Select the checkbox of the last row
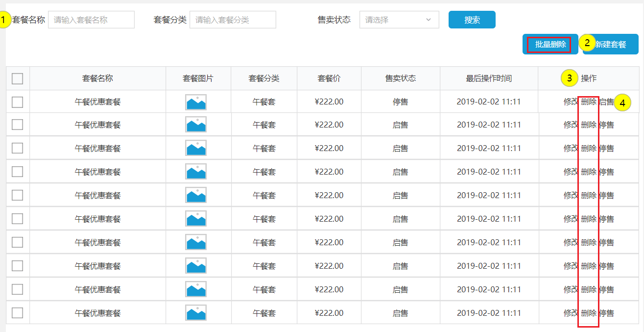Screen dimensions: 644x332 pyautogui.click(x=18, y=313)
